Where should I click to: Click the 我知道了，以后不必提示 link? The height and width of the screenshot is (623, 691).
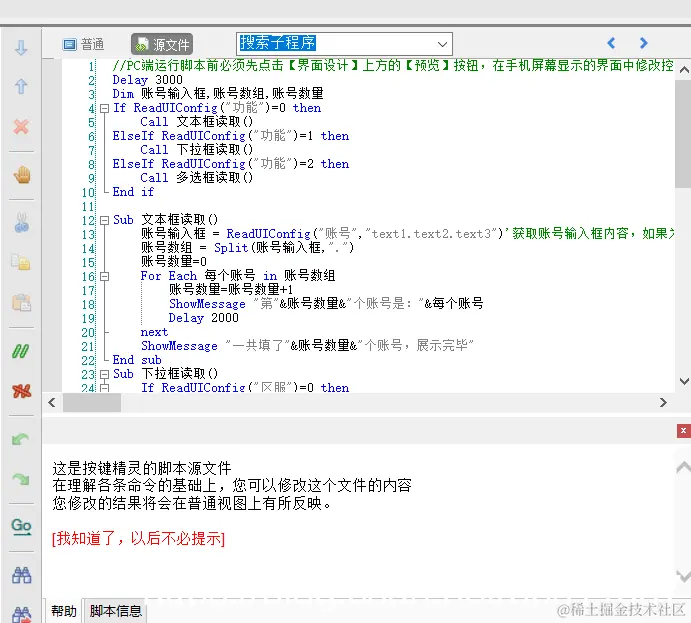pos(138,538)
